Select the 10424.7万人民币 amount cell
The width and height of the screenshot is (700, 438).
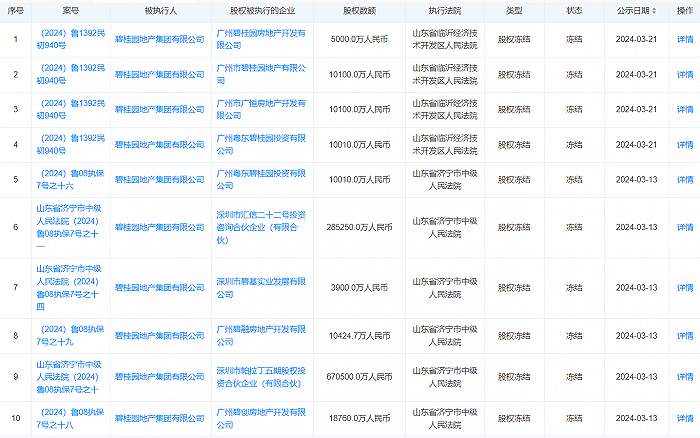pyautogui.click(x=359, y=336)
